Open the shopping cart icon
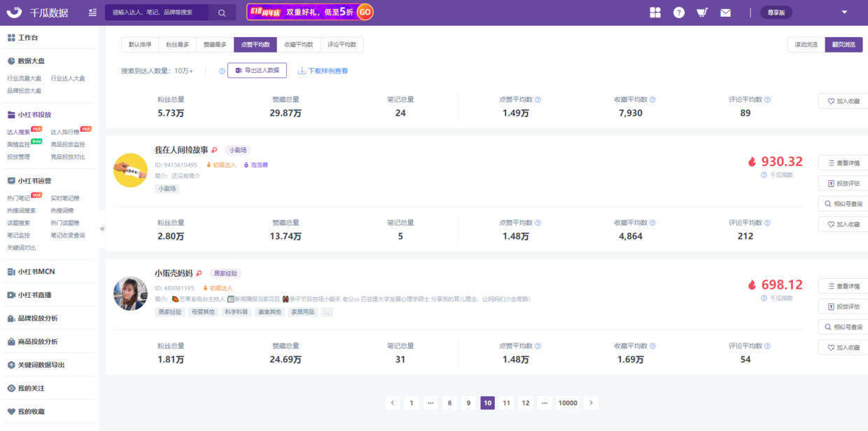 pos(701,13)
